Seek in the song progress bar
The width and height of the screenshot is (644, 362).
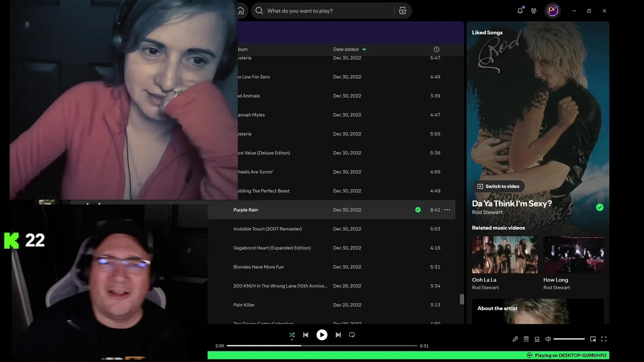[x=322, y=345]
